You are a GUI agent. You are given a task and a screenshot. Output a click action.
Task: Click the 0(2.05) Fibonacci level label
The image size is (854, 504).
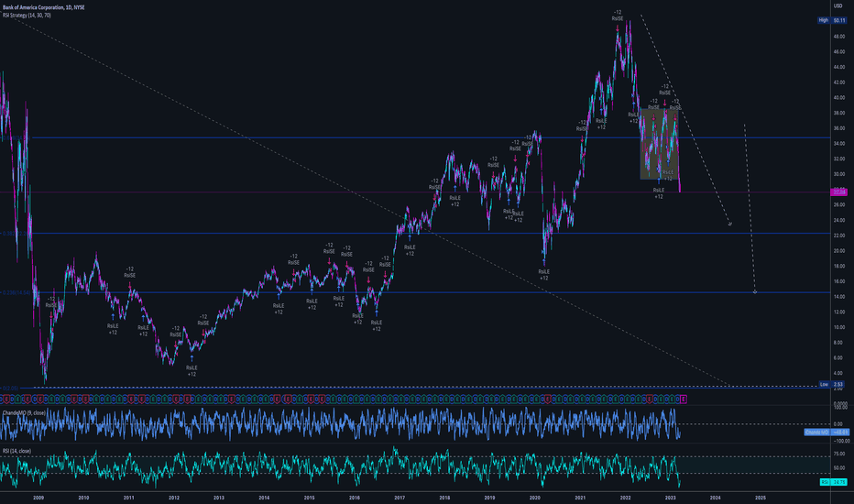(9, 389)
